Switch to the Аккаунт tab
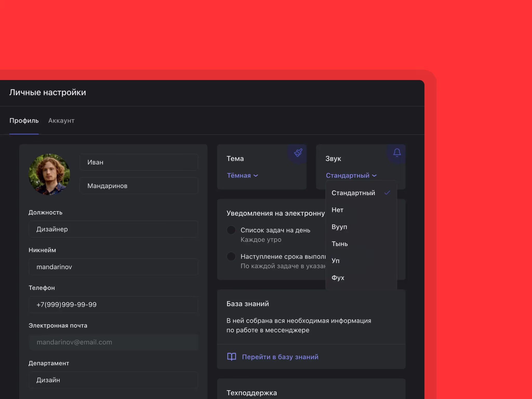The image size is (532, 399). [x=61, y=121]
